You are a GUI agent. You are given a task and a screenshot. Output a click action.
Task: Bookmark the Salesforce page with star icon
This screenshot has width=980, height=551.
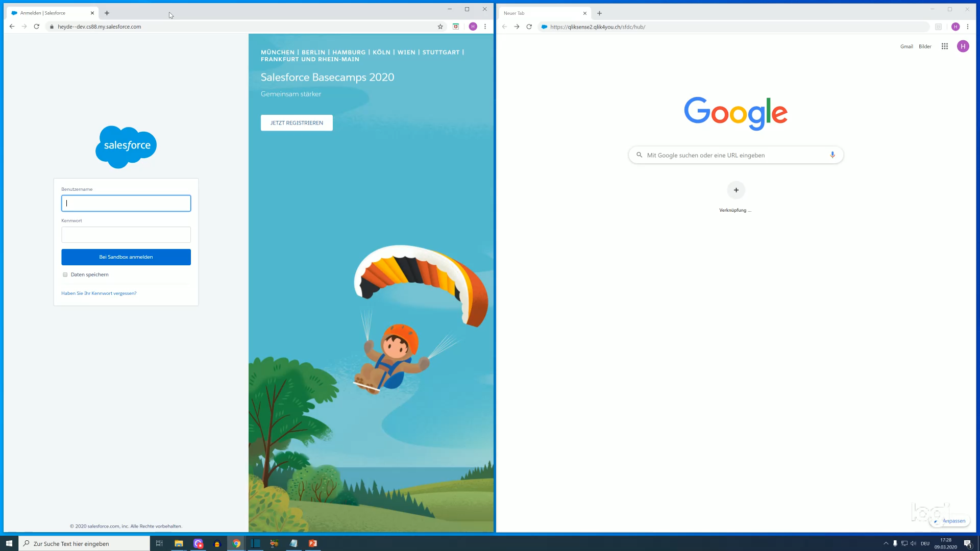[x=440, y=27]
